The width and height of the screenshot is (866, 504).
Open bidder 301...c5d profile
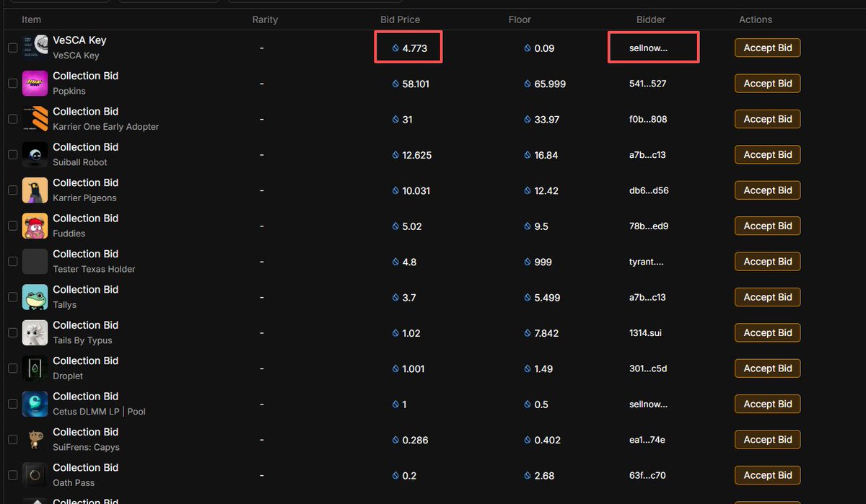tap(648, 368)
